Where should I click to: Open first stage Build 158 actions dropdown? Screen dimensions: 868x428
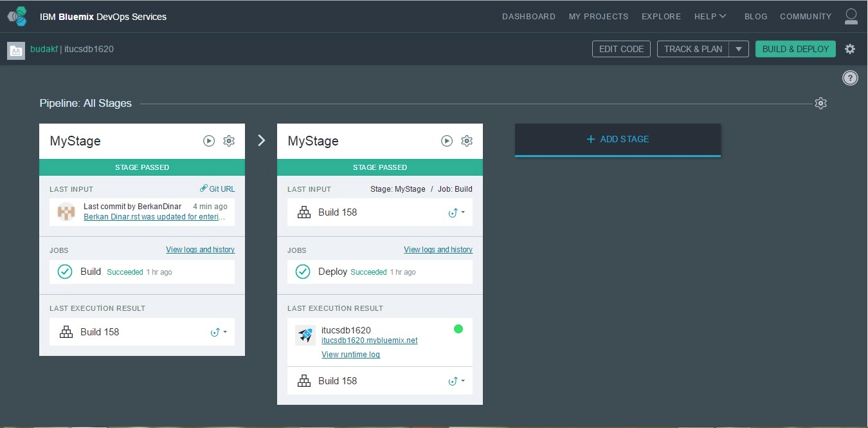[219, 332]
